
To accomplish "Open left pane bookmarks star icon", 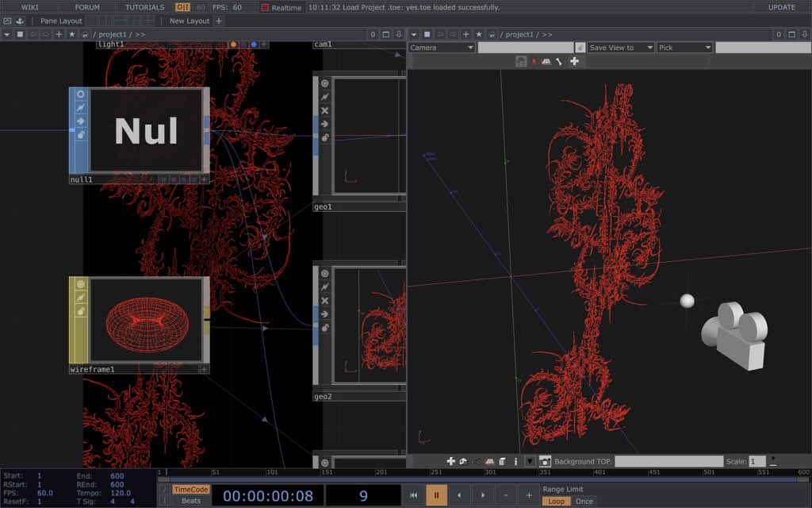I will [72, 34].
